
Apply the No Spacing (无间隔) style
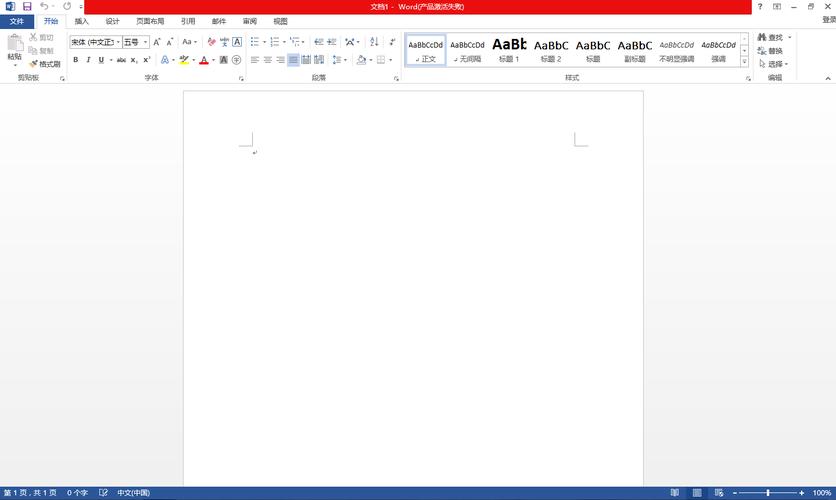[x=467, y=50]
